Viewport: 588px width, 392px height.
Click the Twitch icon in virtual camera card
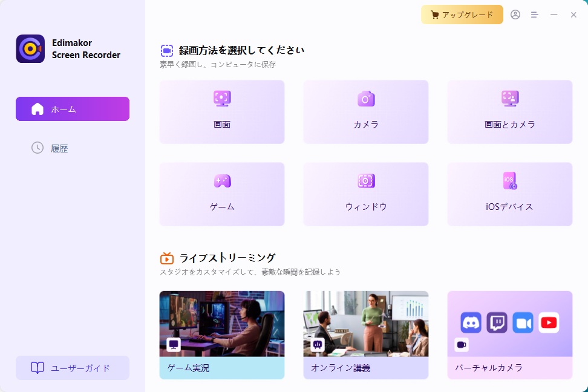(497, 323)
